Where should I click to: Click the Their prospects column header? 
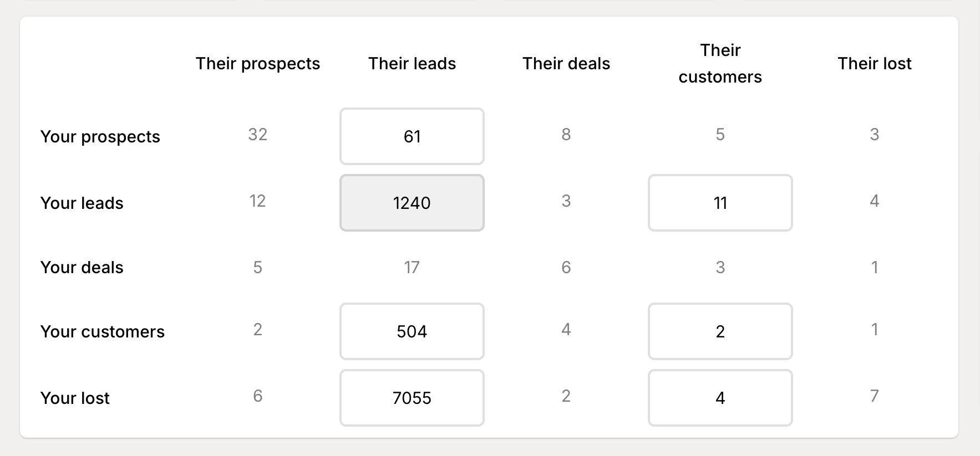click(257, 63)
